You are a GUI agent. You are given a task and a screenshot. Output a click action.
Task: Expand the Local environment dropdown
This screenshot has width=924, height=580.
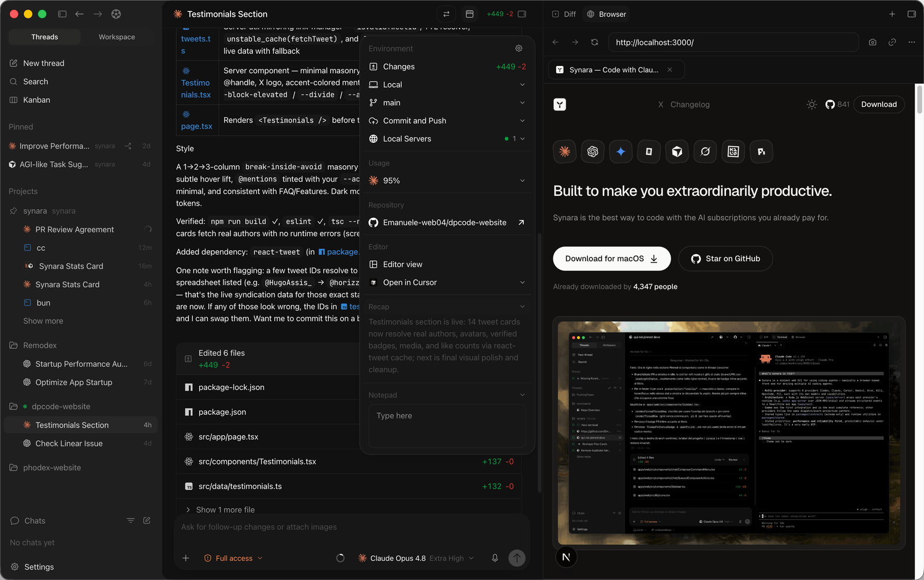click(x=447, y=84)
